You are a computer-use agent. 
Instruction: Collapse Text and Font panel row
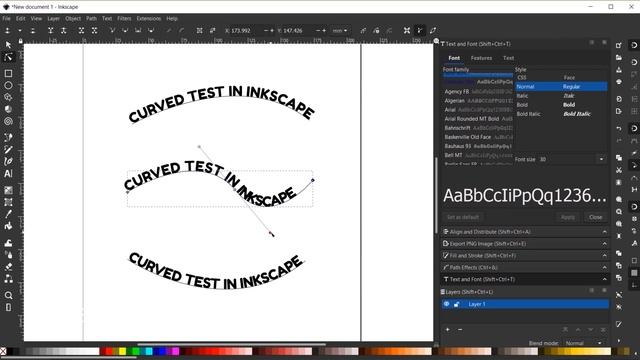[524, 280]
